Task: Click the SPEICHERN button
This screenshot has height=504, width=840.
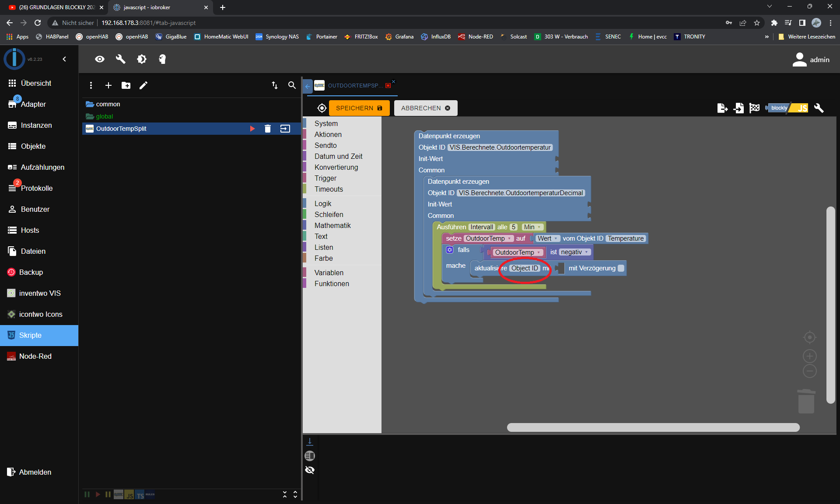Action: (x=359, y=108)
